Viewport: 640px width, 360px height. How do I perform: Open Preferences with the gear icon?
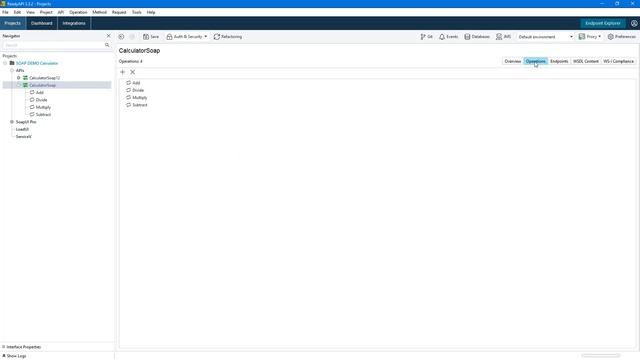click(622, 37)
